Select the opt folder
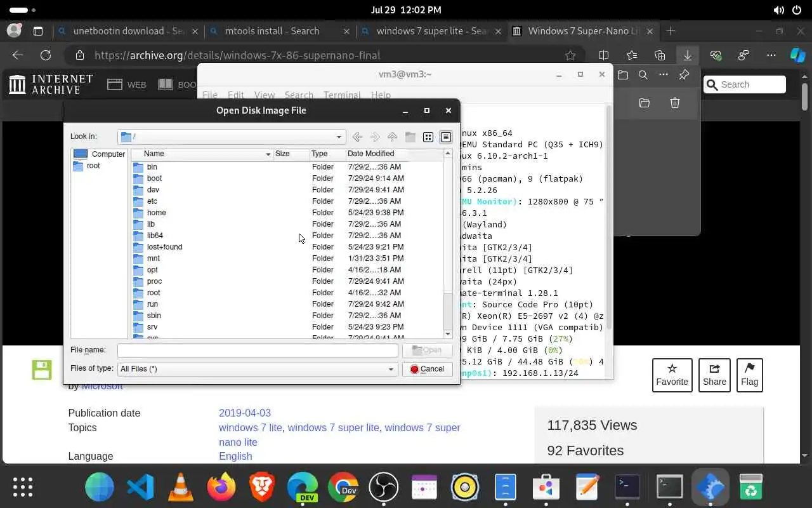812x508 pixels. tap(152, 270)
